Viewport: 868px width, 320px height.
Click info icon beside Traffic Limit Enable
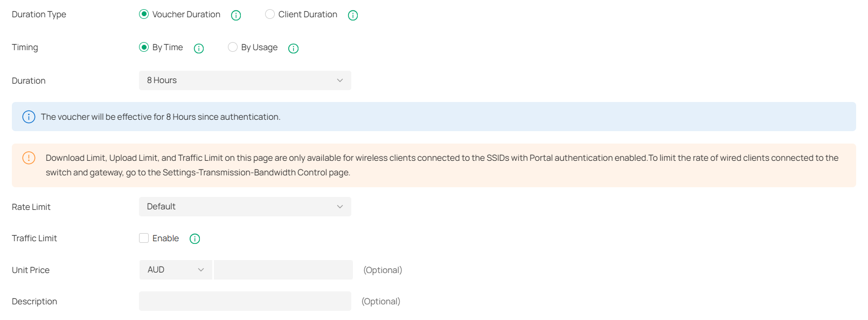(x=195, y=239)
